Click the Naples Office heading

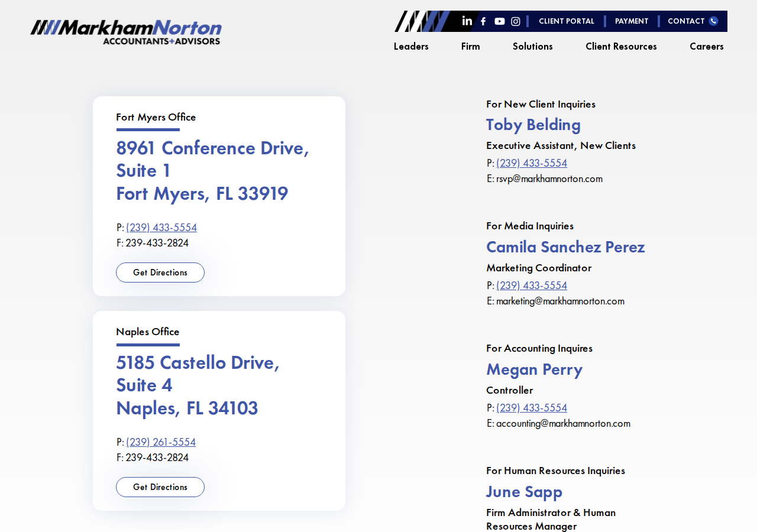(x=148, y=332)
